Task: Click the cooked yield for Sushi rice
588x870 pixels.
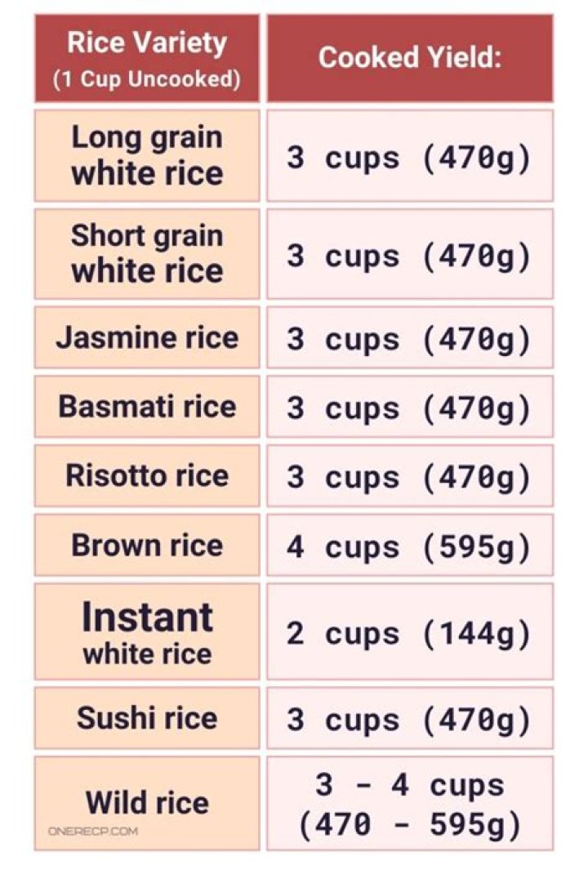Action: [409, 718]
